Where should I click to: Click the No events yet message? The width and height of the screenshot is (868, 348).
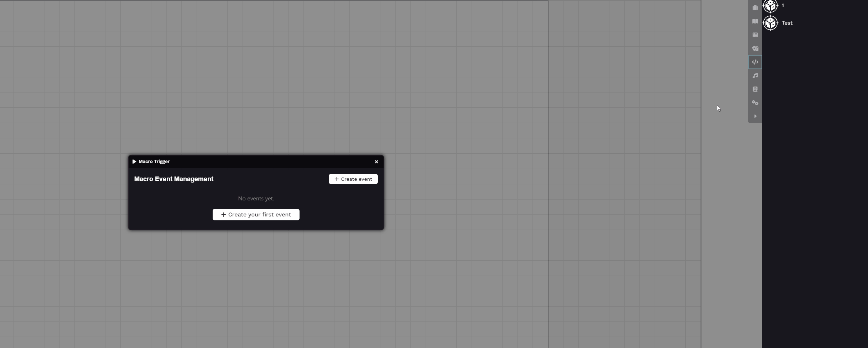click(x=256, y=199)
